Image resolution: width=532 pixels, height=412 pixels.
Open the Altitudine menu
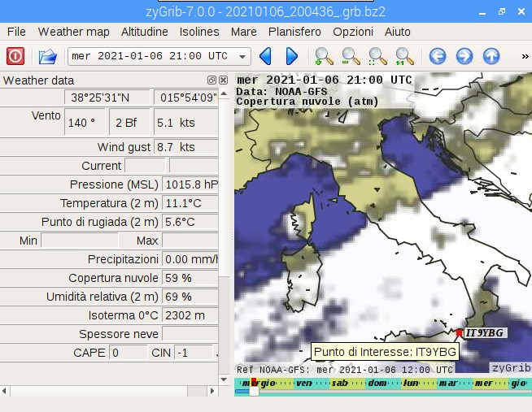point(145,32)
